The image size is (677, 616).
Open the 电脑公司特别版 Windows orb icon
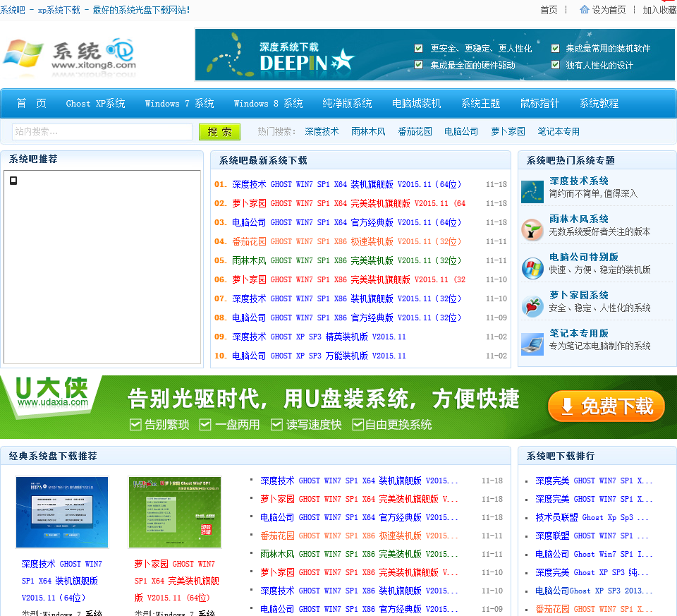[x=532, y=268]
